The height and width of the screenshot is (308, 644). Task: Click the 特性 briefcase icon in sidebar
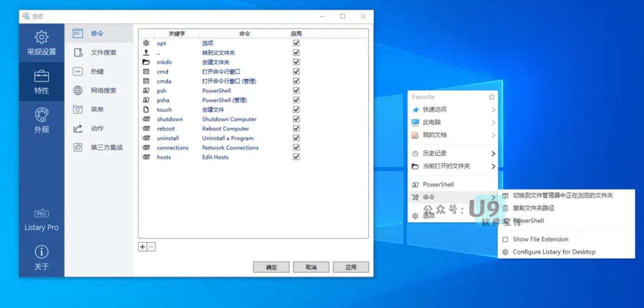tap(41, 75)
